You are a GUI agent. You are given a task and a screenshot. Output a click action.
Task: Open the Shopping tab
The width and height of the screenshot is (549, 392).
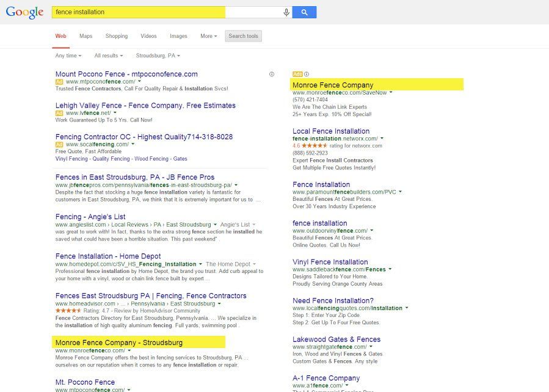coord(117,36)
